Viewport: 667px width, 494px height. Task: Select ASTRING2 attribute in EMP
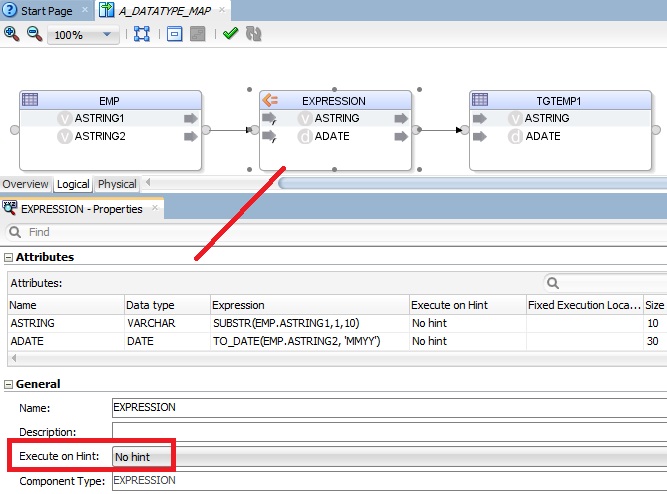pyautogui.click(x=100, y=136)
